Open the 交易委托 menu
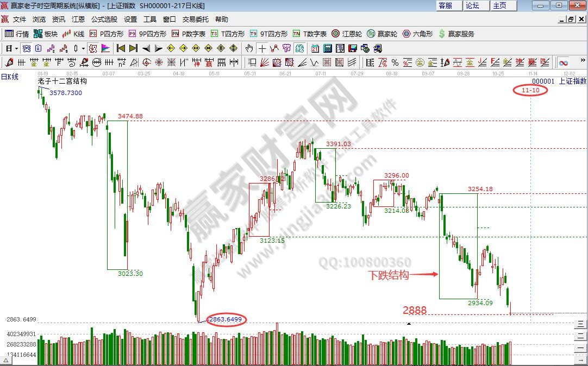Image resolution: width=588 pixels, height=366 pixels. [195, 19]
